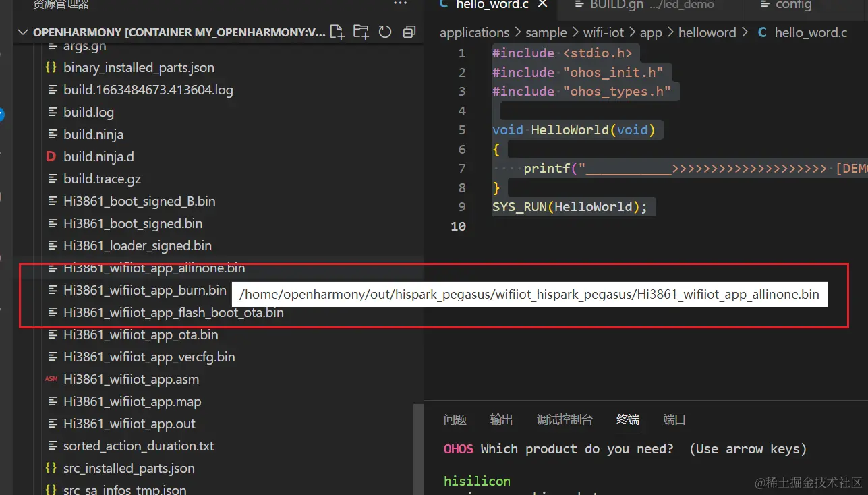Click the C icon in the breadcrumb bar
The width and height of the screenshot is (868, 495).
pos(762,32)
